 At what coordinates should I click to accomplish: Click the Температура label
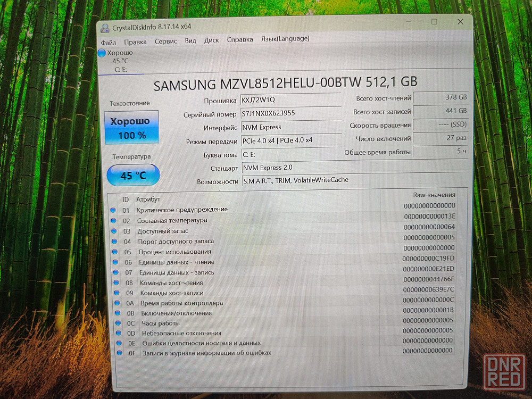(131, 157)
